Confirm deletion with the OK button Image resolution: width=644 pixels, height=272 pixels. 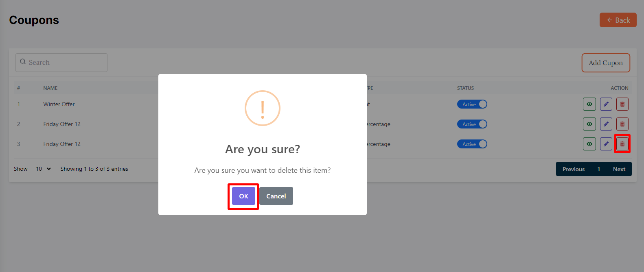point(243,196)
